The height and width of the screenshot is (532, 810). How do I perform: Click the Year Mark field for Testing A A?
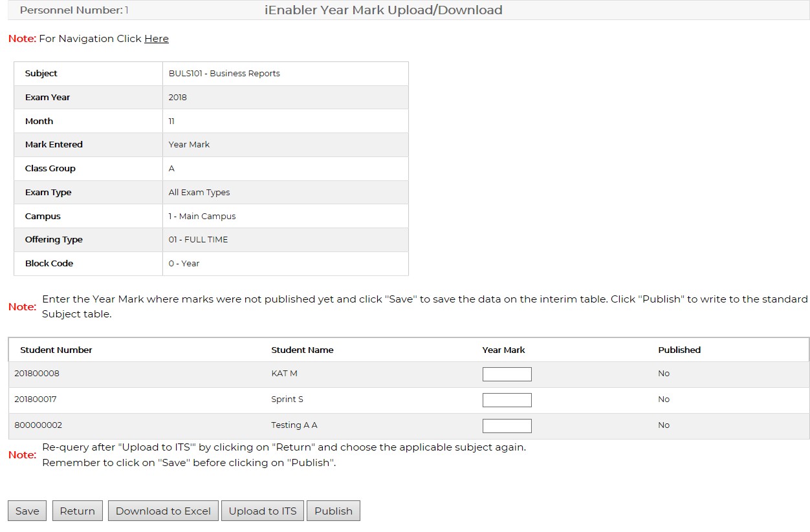click(x=507, y=425)
